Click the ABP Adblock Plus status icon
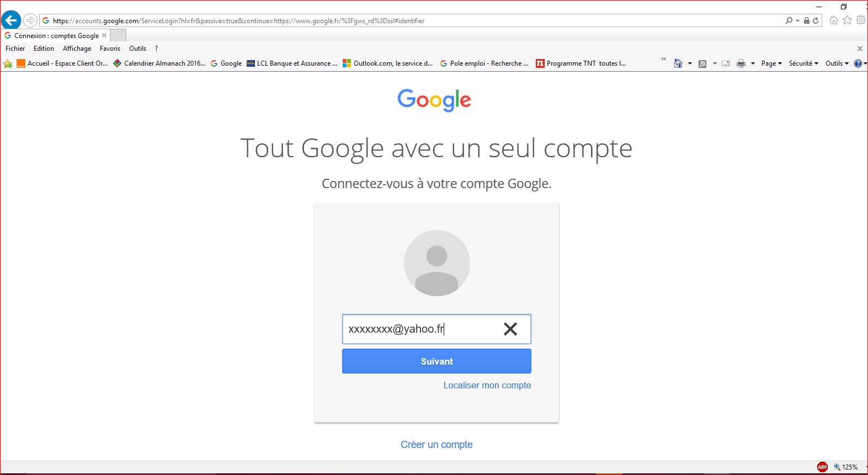Viewport: 868px width, 475px height. (822, 467)
